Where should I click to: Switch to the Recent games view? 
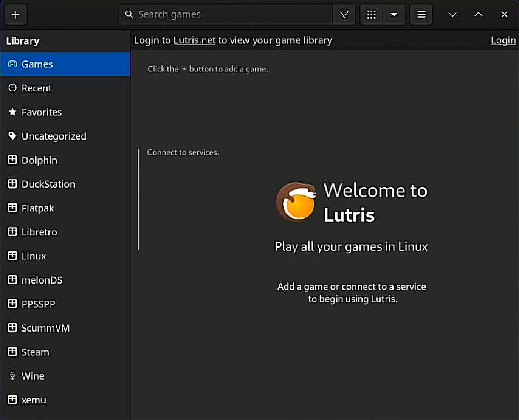coord(36,88)
